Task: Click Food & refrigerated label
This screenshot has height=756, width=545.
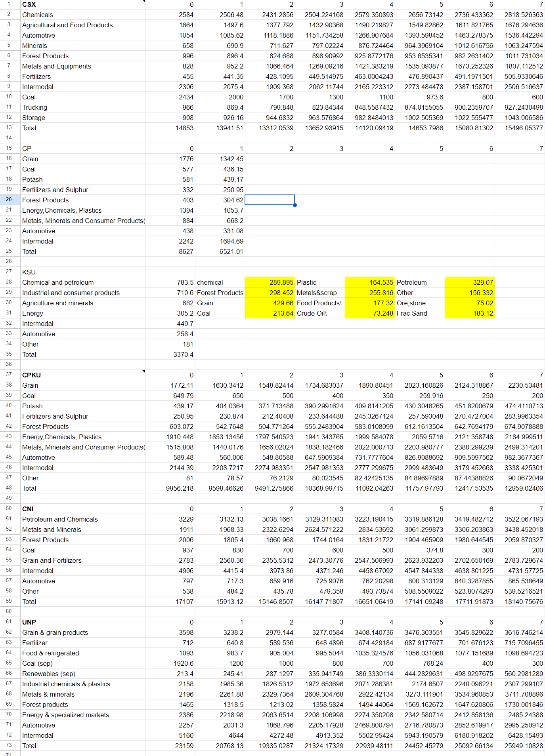Action: point(51,653)
